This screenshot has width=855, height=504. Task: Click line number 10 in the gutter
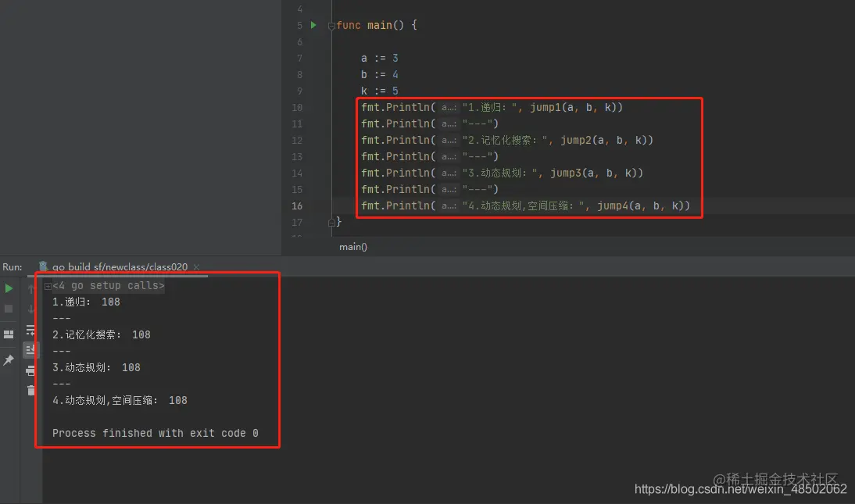(297, 108)
